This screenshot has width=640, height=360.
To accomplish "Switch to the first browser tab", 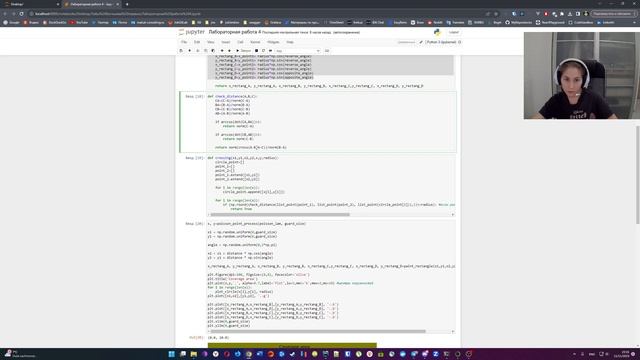I will click(x=32, y=4).
